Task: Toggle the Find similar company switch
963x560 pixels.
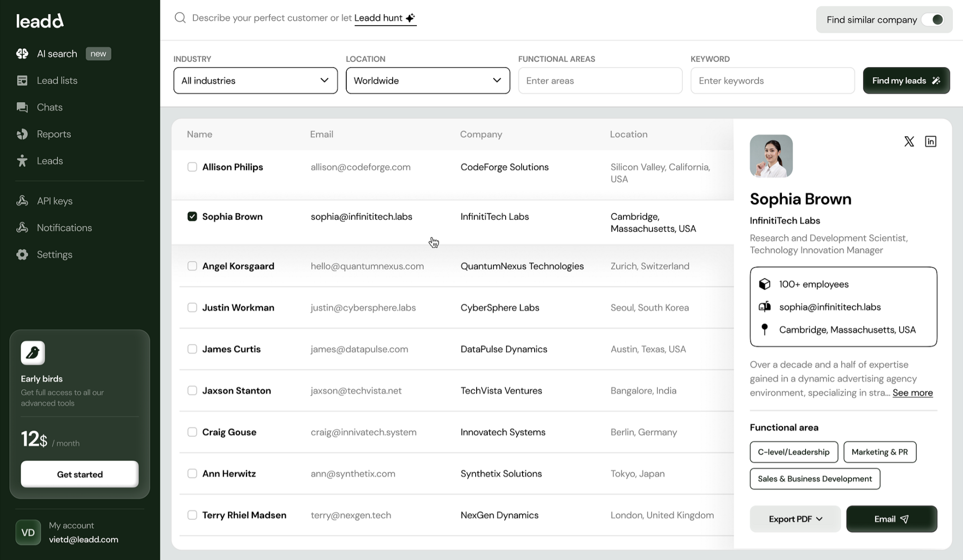Action: tap(933, 20)
